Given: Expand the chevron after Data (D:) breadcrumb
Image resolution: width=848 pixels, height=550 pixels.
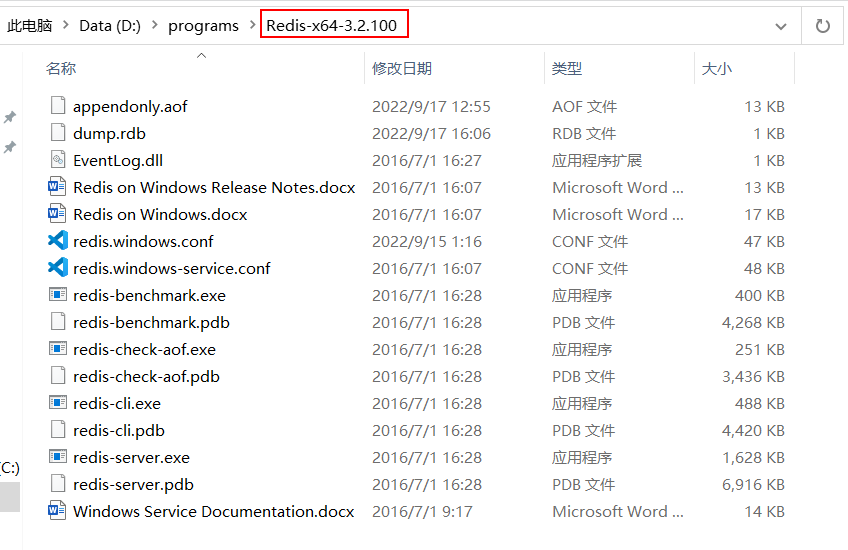Looking at the screenshot, I should point(155,25).
